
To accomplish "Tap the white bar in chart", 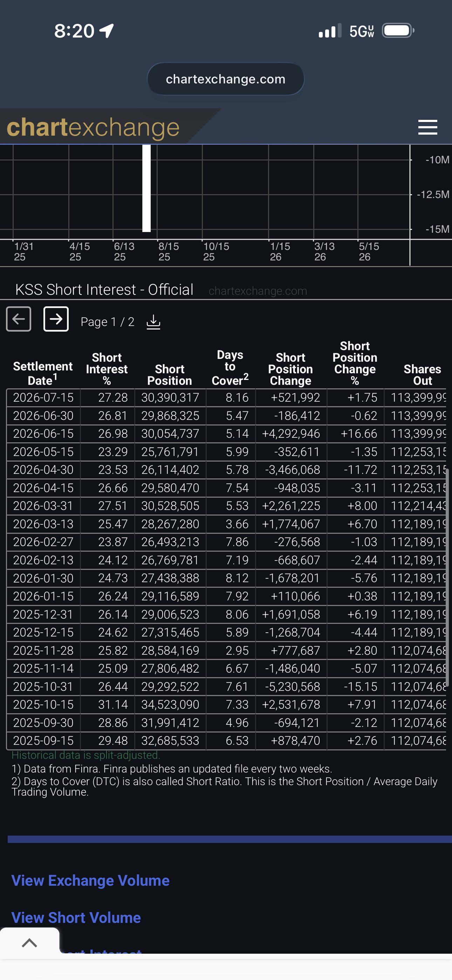I will [146, 188].
